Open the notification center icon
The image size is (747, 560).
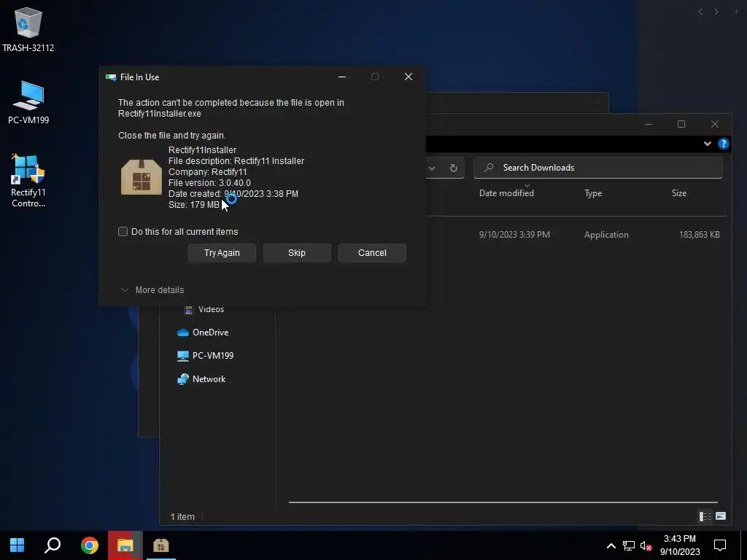(720, 545)
